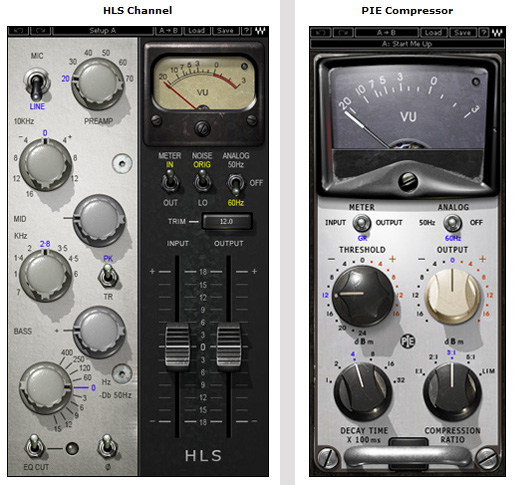Click the DECAY TIME knob
515x485 pixels.
pyautogui.click(x=363, y=391)
